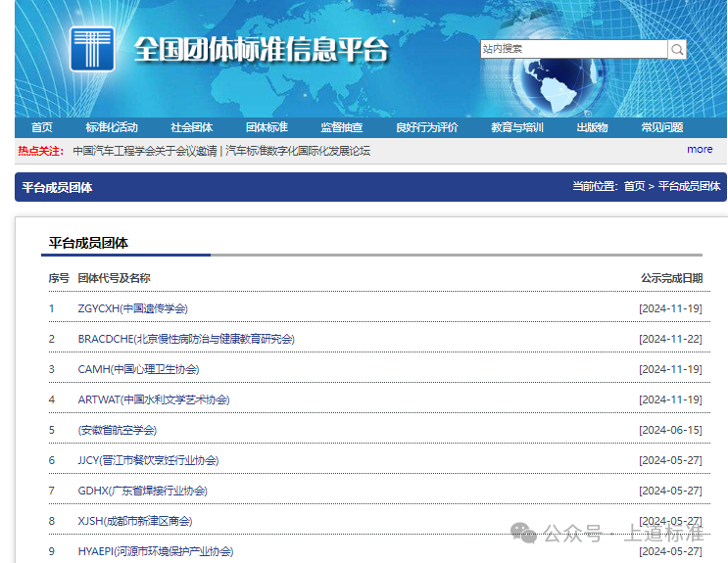The height and width of the screenshot is (563, 728).
Task: Open the 标准化活动 menu
Action: pos(112,127)
